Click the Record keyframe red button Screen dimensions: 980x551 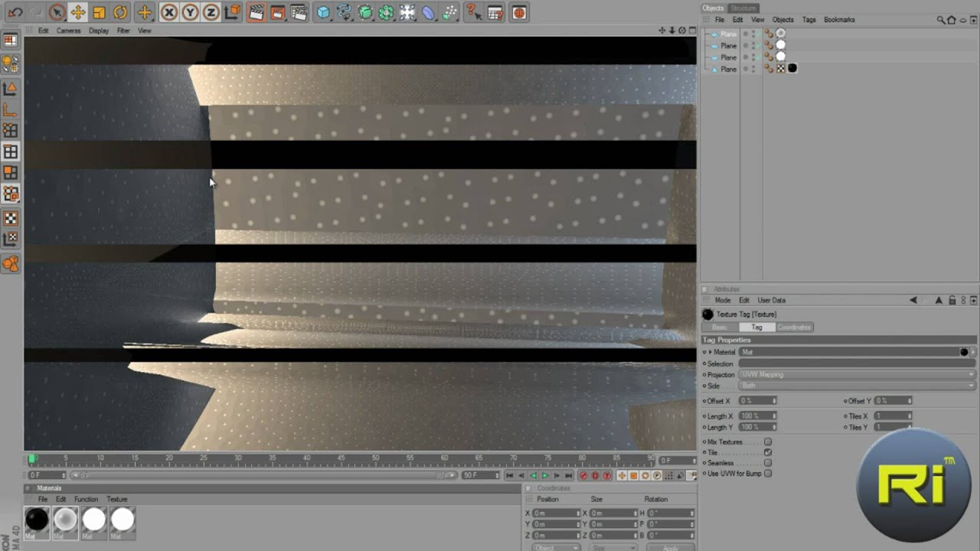(x=583, y=476)
